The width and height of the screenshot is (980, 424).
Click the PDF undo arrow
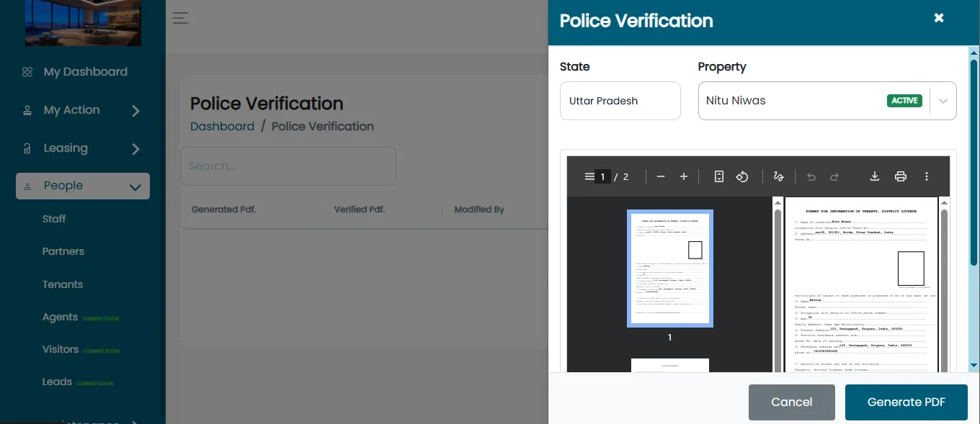811,176
